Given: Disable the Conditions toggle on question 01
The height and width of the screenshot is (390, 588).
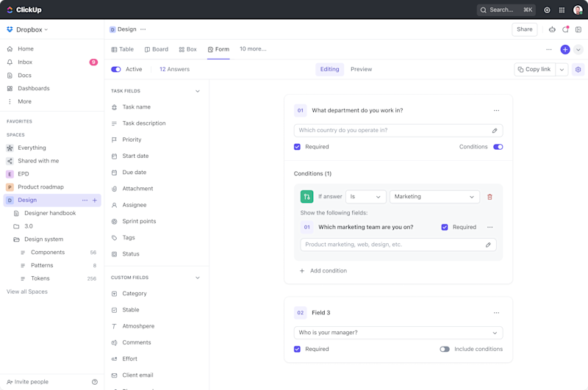Looking at the screenshot, I should [x=498, y=147].
